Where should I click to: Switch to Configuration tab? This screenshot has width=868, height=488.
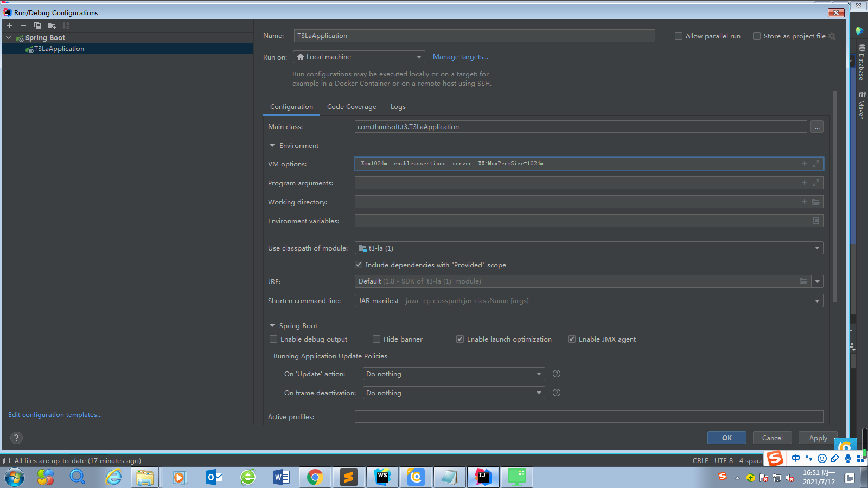pyautogui.click(x=291, y=107)
